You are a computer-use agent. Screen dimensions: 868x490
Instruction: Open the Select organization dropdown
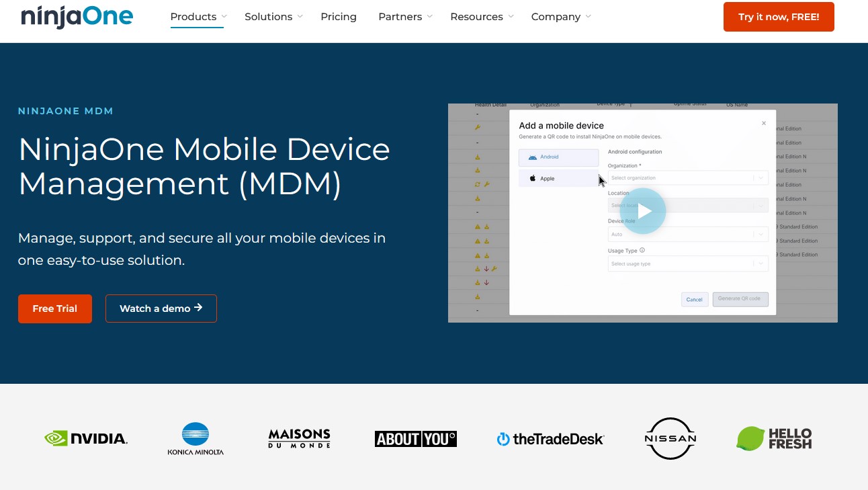(687, 177)
